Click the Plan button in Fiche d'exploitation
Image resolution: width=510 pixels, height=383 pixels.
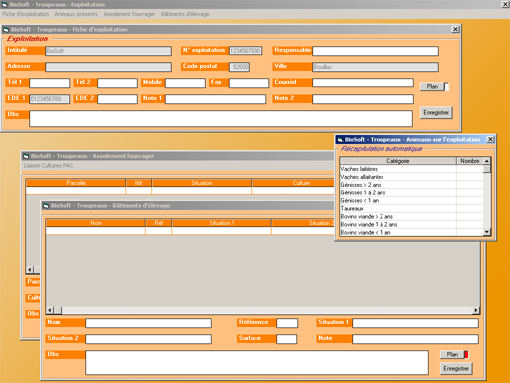click(x=432, y=87)
